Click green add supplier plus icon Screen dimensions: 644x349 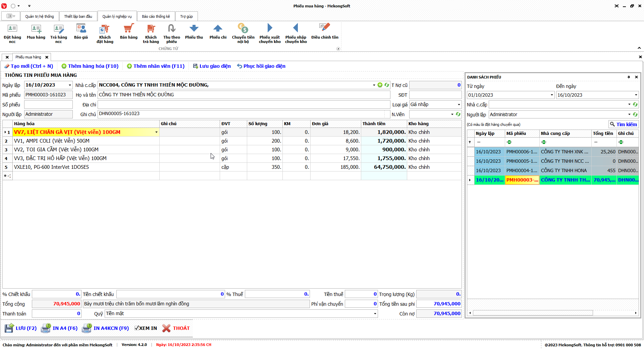(380, 85)
